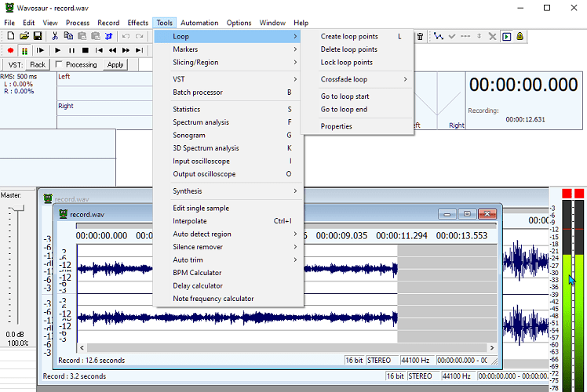This screenshot has width=587, height=392.
Task: Pause playback with the Pause button
Action: (x=71, y=50)
